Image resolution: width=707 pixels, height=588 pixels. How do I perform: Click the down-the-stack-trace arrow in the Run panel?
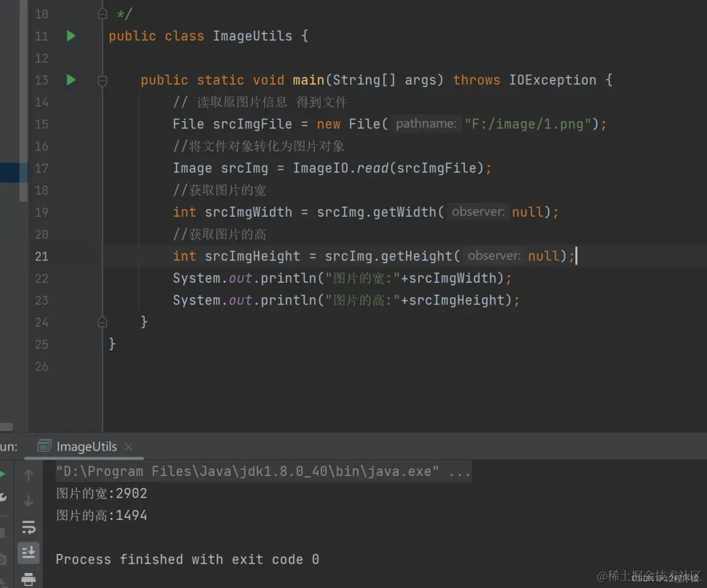[28, 500]
